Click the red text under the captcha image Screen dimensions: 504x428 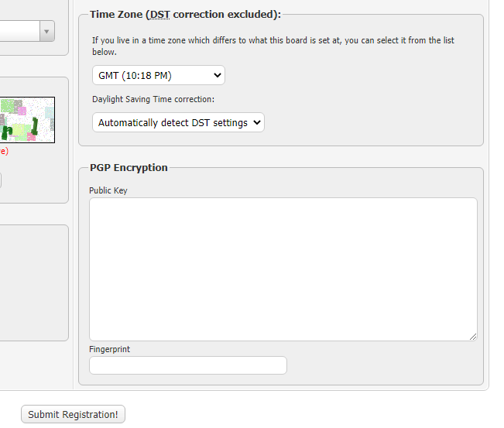[4, 151]
